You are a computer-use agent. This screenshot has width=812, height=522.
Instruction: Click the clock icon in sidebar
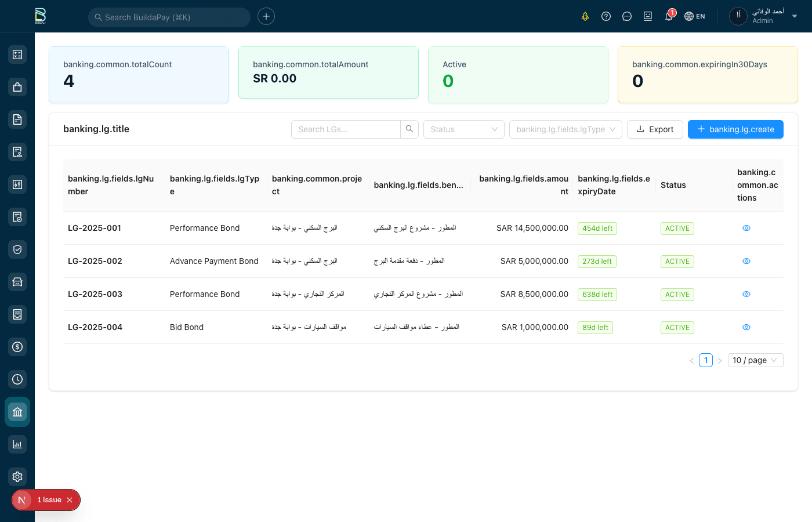point(17,379)
